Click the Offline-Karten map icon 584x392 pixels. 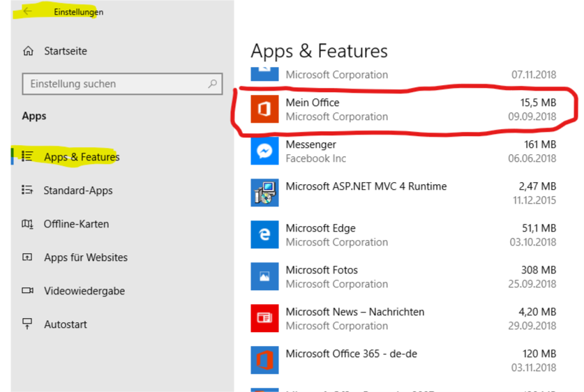[27, 224]
